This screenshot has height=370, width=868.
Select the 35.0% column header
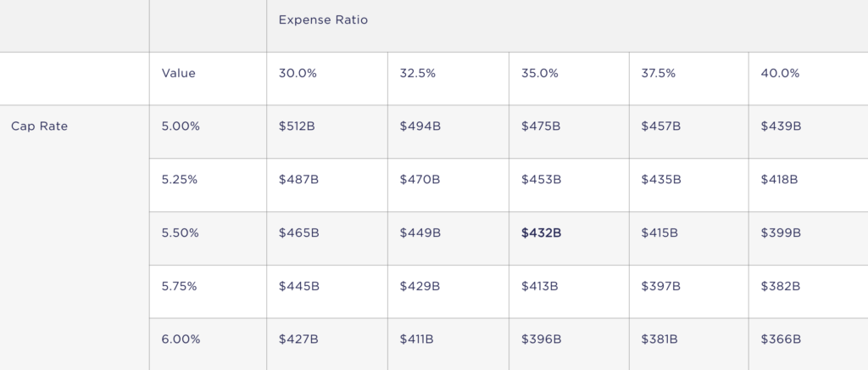(540, 74)
